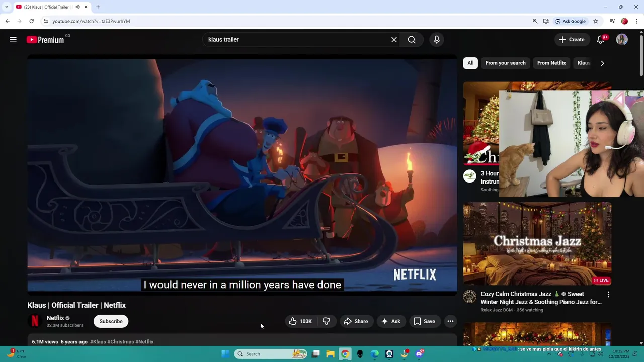
Task: Open the #Christmas hashtag link
Action: (121, 342)
